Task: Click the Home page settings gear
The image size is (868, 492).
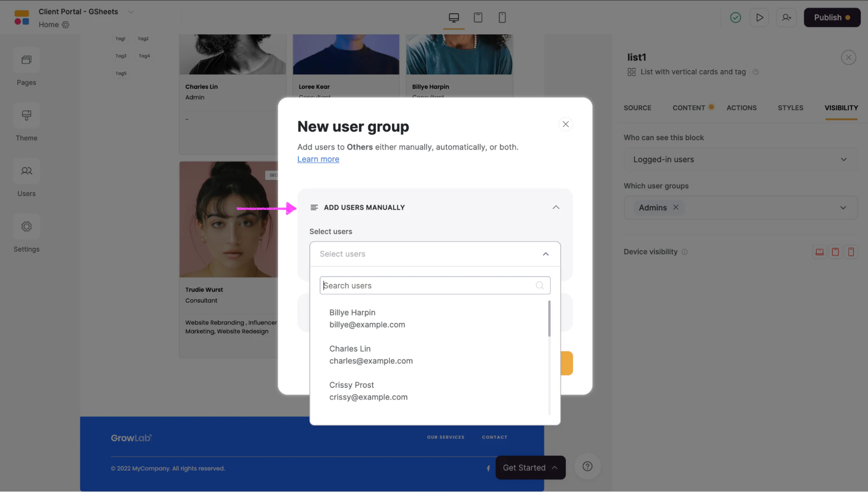Action: [x=66, y=25]
